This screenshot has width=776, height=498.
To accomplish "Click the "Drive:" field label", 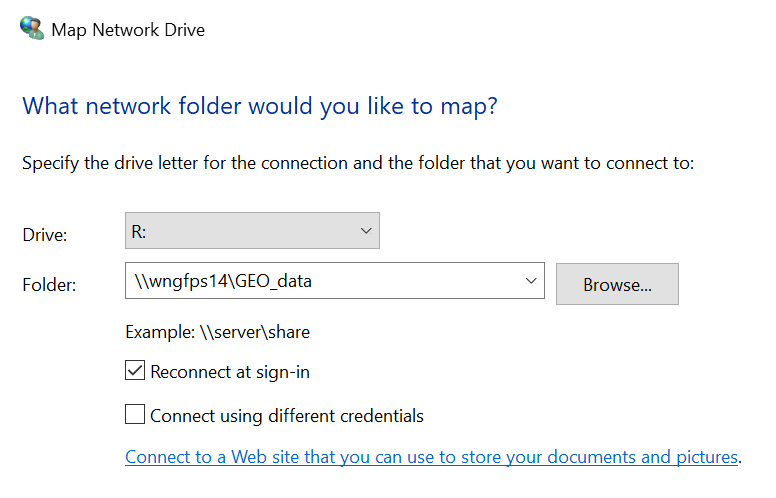I will click(x=45, y=234).
